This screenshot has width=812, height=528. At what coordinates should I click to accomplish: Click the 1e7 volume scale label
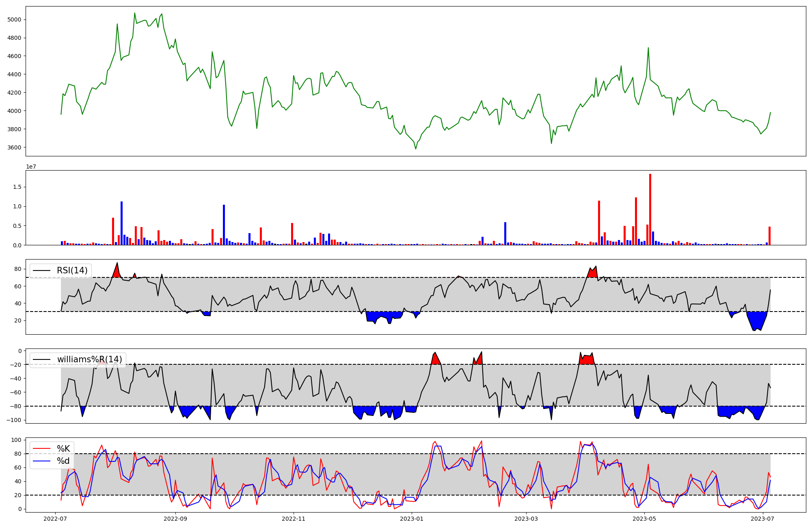coord(31,167)
